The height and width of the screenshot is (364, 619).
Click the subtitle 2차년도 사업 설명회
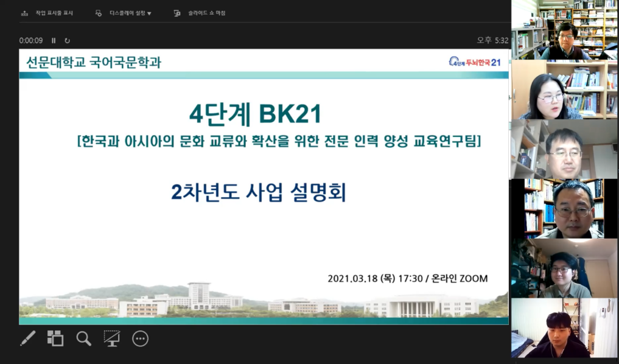pyautogui.click(x=259, y=192)
